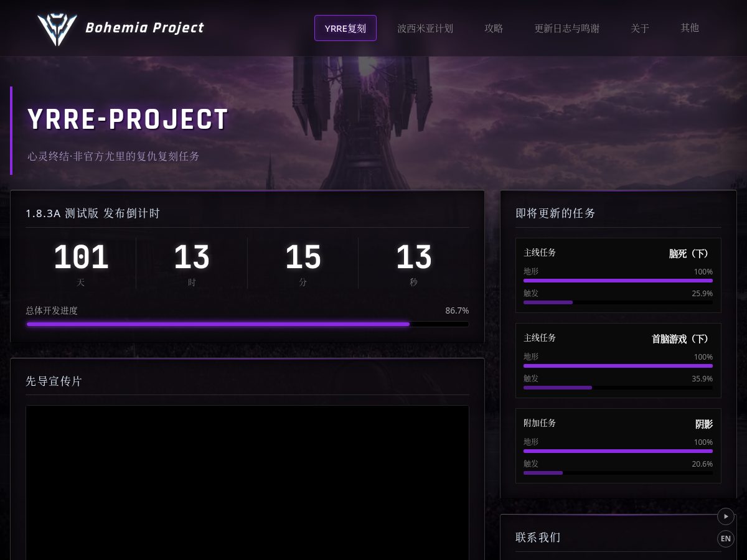Click the 15 分 countdown value
The height and width of the screenshot is (560, 747).
(x=303, y=257)
